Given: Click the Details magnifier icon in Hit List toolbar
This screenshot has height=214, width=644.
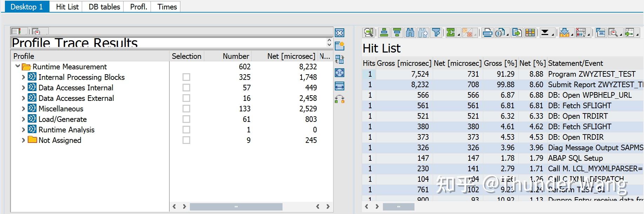Looking at the screenshot, I should pyautogui.click(x=368, y=33).
